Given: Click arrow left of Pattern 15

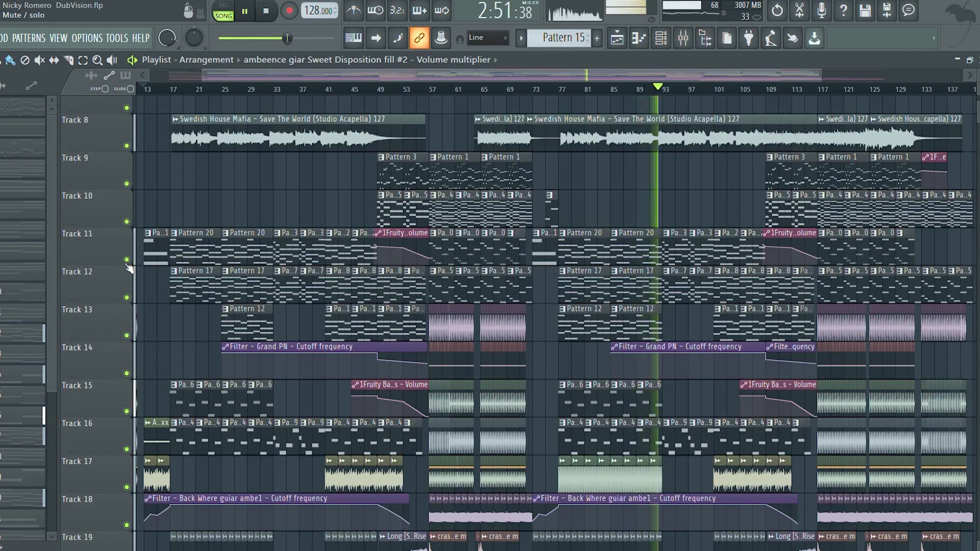Looking at the screenshot, I should click(521, 38).
